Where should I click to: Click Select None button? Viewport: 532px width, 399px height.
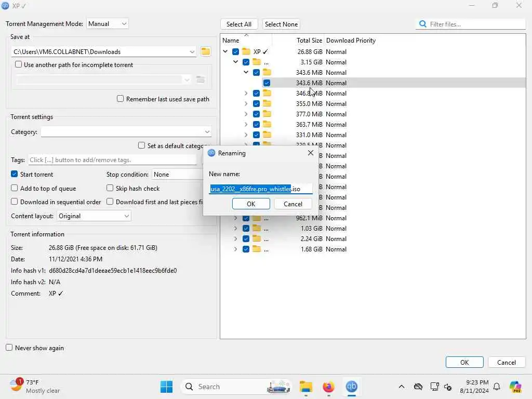tap(281, 24)
